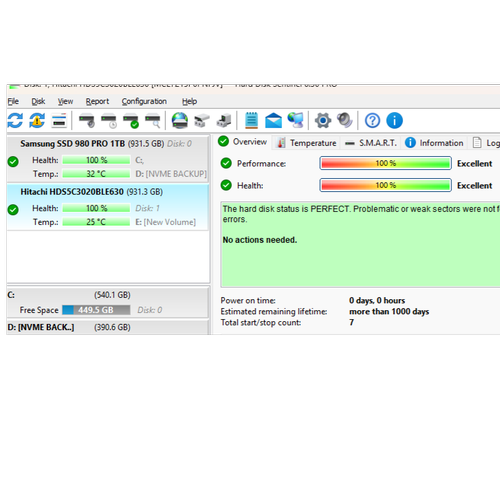Click the Hitachi Temp 25 °C bar

[96, 222]
